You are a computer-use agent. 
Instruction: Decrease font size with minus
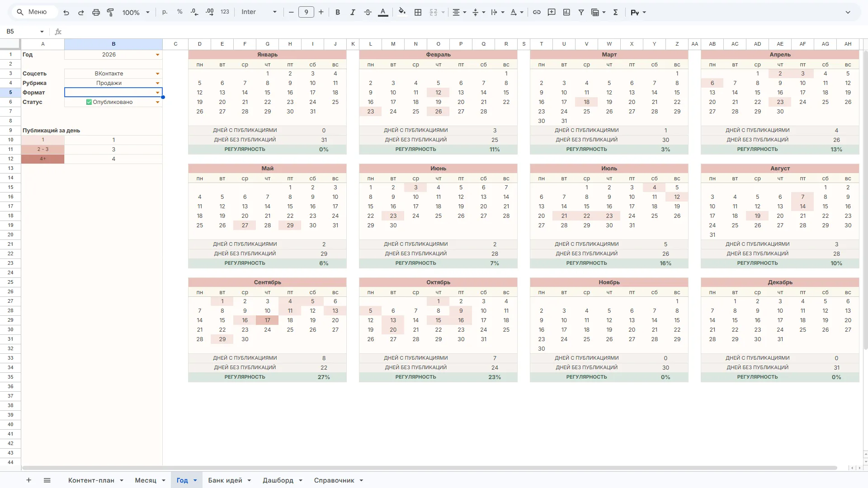[291, 12]
